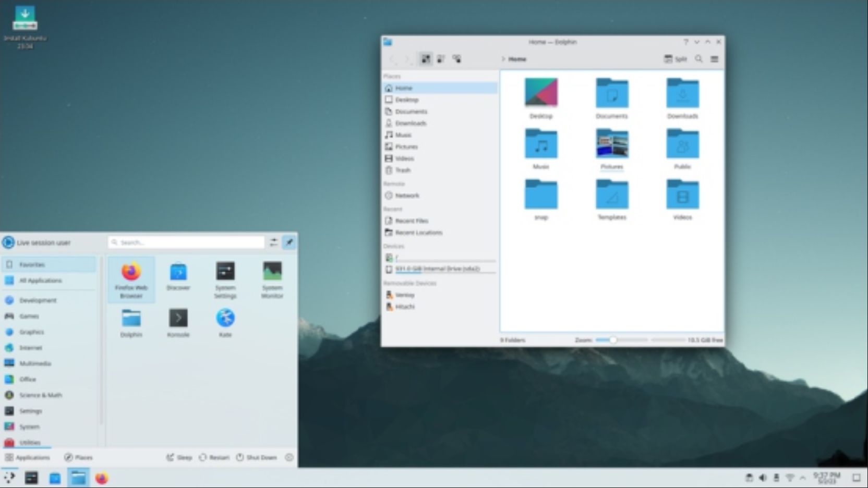Open Multimedia category in launcher
This screenshot has width=868, height=488.
point(49,363)
